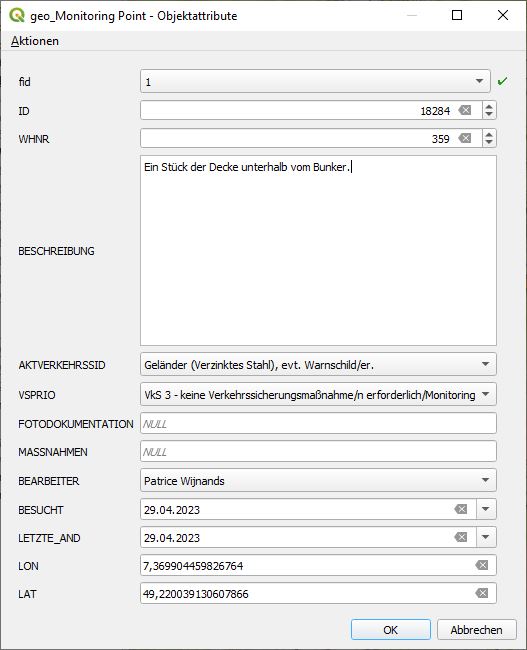Clear the LAT coordinate value
Screen dimensions: 527x650
coord(482,593)
